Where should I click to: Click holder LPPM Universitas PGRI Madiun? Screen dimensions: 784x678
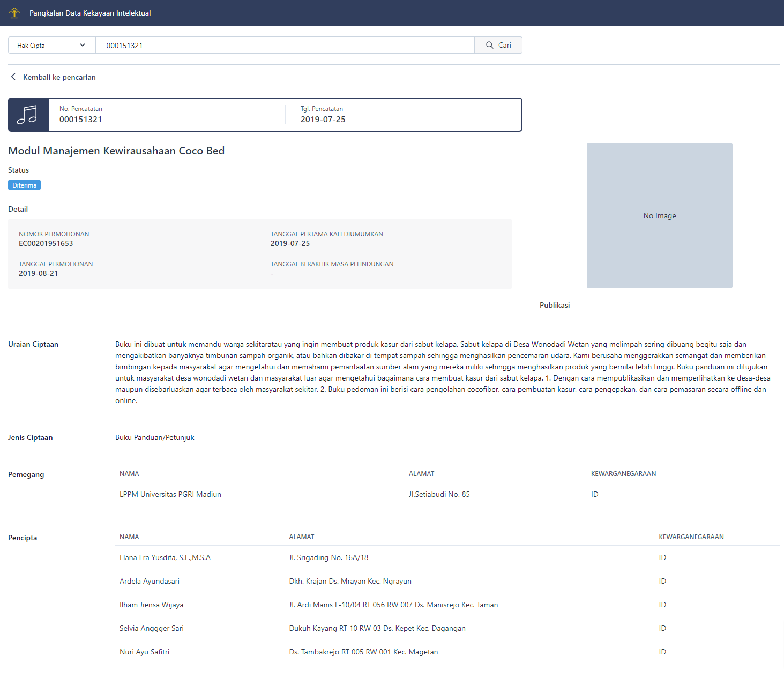(170, 494)
